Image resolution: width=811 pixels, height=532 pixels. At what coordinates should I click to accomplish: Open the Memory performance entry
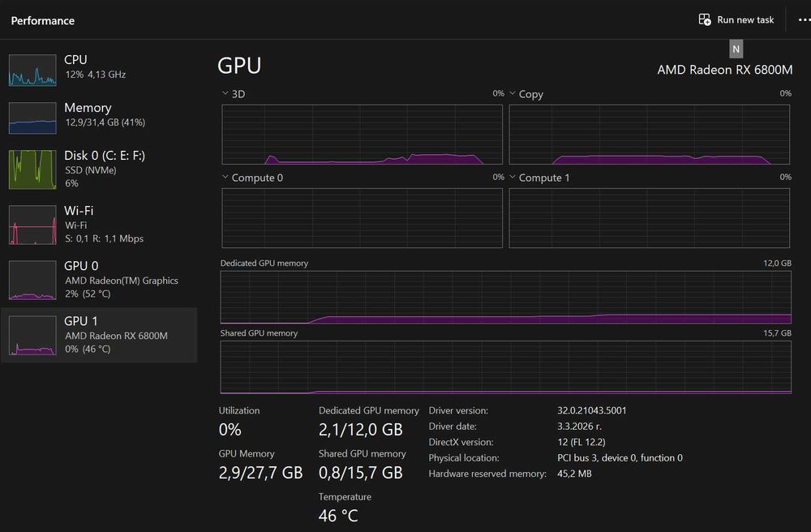coord(99,118)
